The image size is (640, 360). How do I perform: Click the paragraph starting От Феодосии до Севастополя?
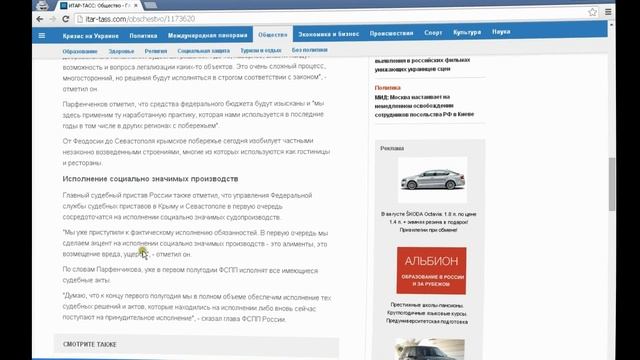click(196, 151)
